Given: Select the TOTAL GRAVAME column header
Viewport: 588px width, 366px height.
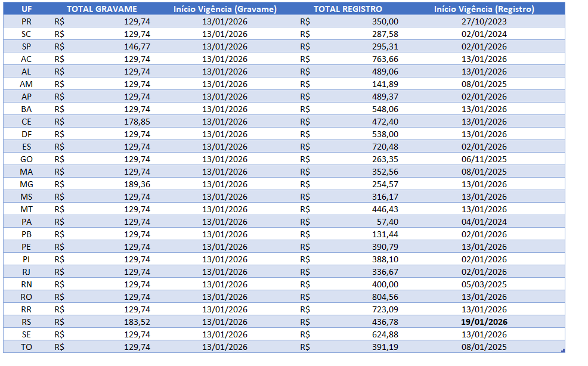Looking at the screenshot, I should pos(101,9).
